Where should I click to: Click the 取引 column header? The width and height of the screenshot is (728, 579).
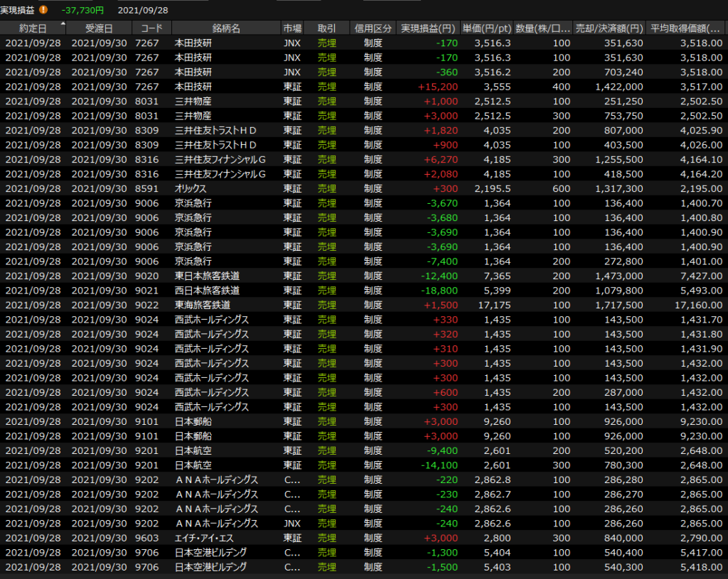[327, 28]
